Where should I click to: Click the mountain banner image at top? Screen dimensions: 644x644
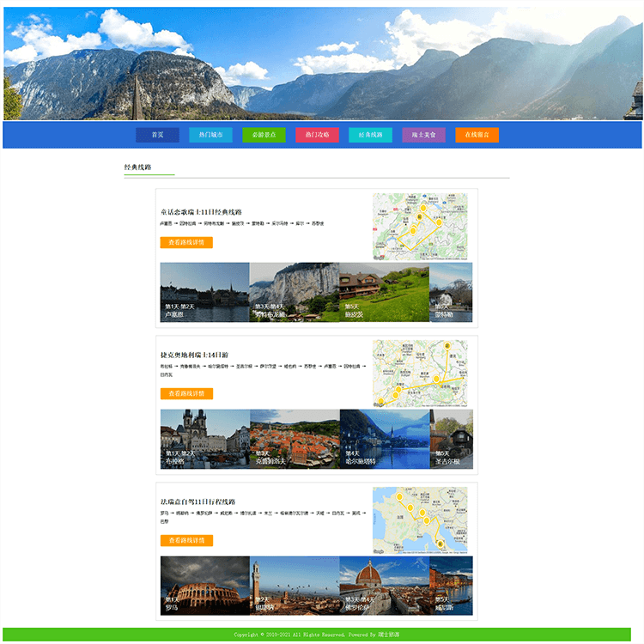(x=323, y=64)
